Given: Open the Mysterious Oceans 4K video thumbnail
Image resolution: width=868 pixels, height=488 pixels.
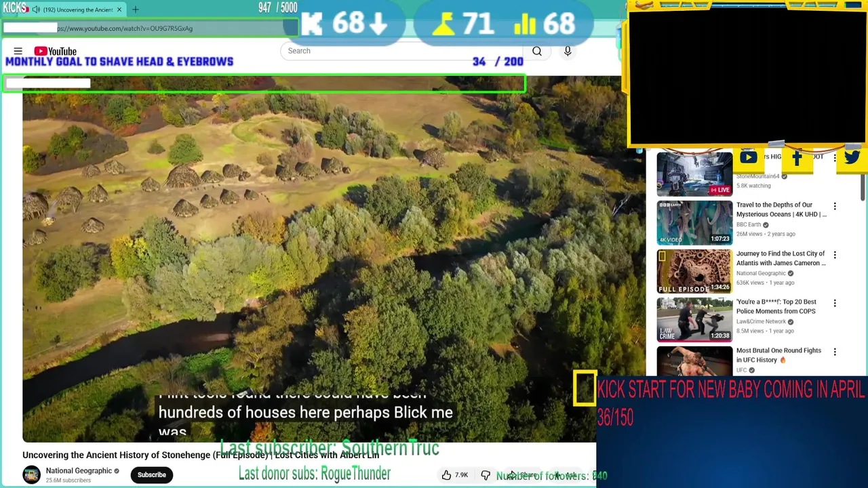Looking at the screenshot, I should pos(694,222).
